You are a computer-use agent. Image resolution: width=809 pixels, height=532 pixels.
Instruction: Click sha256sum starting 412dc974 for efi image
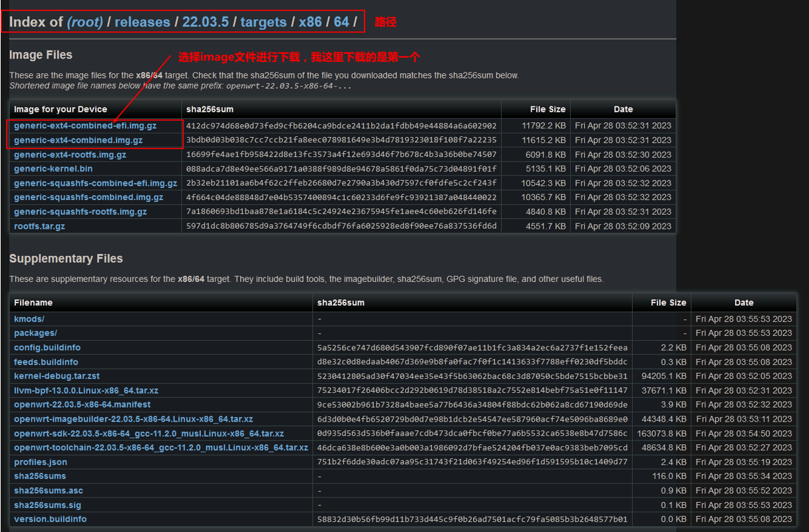(x=341, y=126)
